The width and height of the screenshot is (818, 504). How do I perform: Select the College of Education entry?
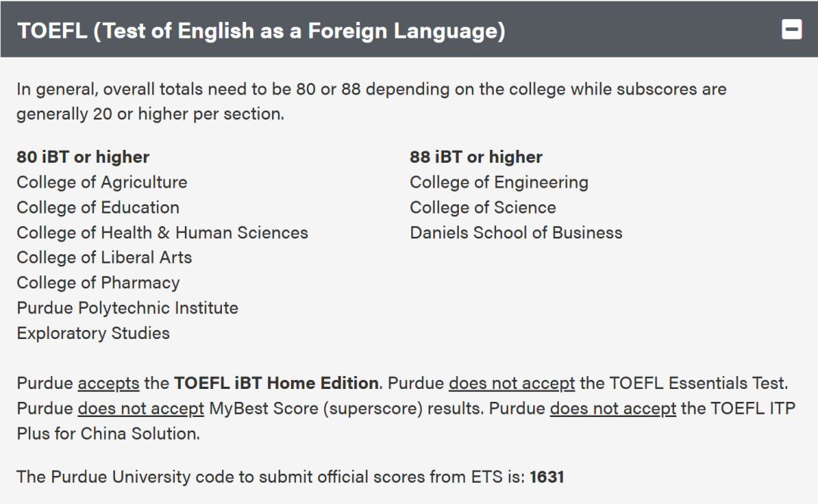(x=98, y=207)
